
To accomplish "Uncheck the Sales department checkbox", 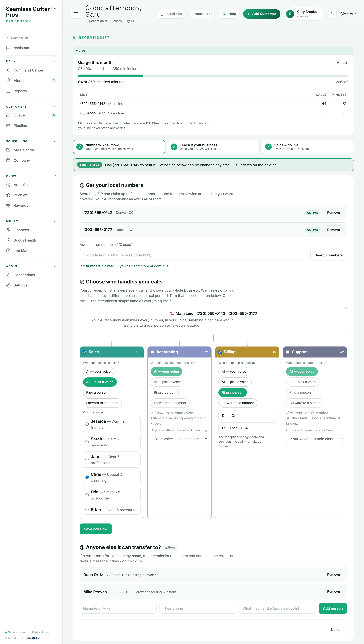I will tap(85, 352).
